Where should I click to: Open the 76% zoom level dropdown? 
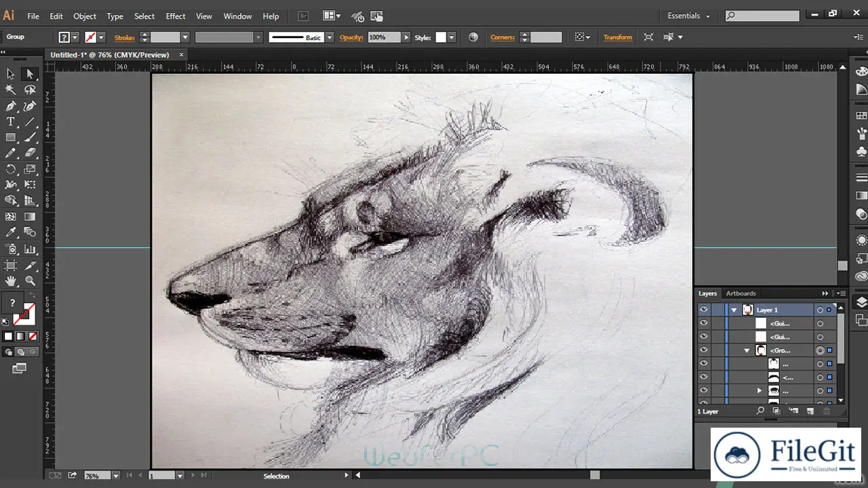[115, 476]
